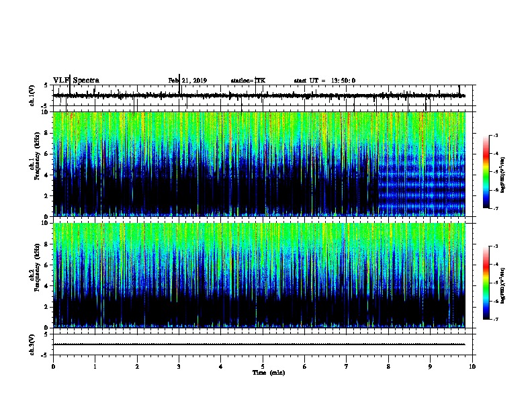
Task: Click the "-7" label on ch.1 color bar
Action: (495, 208)
